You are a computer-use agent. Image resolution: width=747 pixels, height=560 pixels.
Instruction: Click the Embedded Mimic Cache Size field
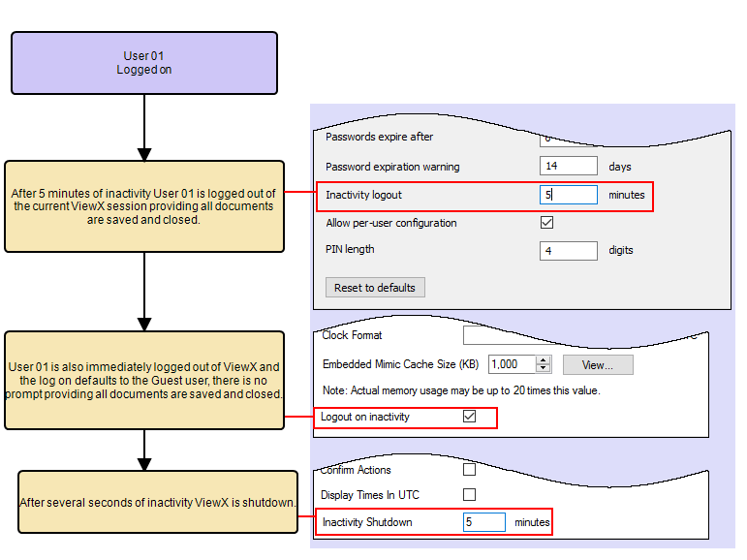coord(511,365)
